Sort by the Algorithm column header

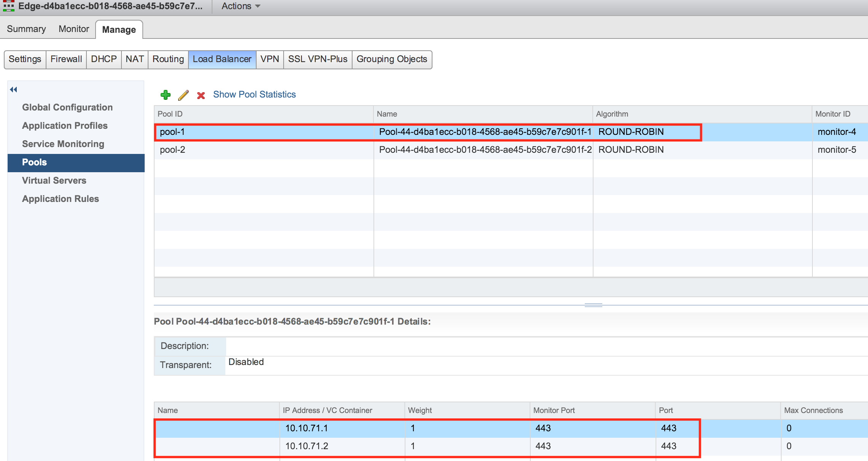(612, 114)
